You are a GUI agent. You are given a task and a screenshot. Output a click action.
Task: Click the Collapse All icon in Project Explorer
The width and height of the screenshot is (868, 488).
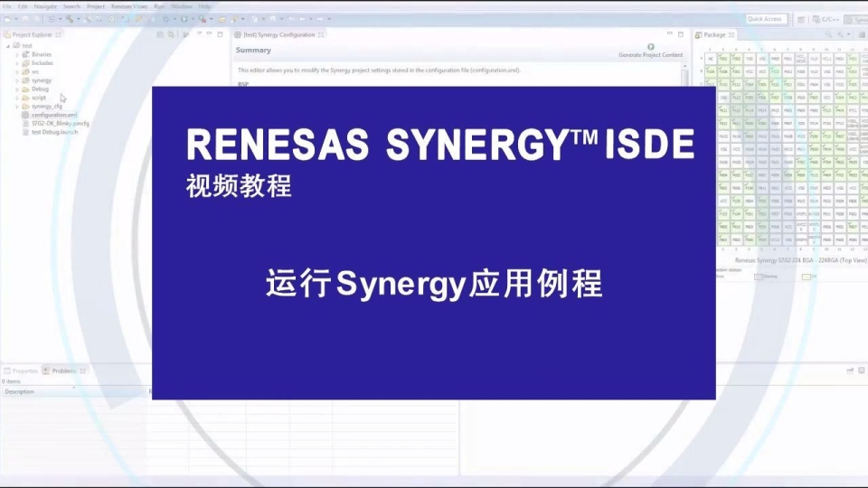point(160,35)
